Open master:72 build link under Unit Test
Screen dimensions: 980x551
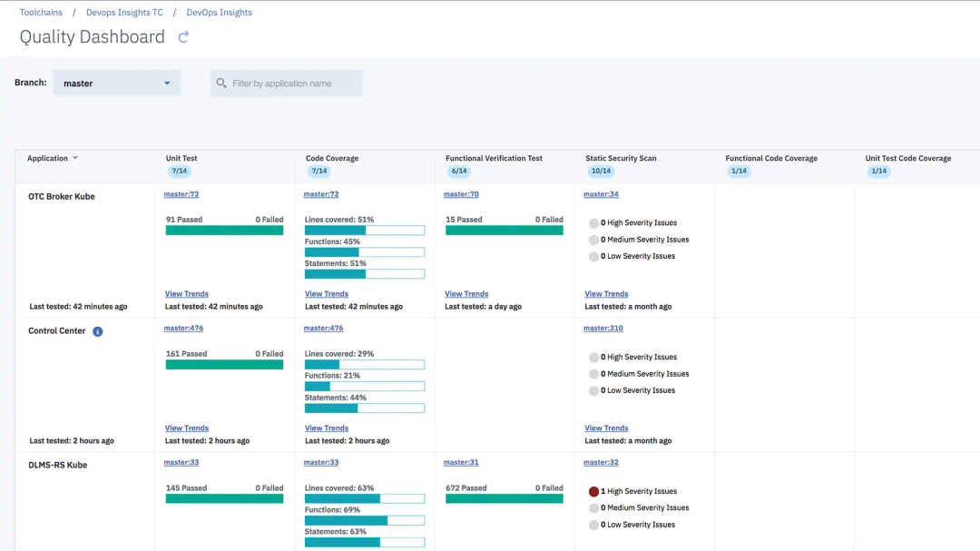[x=181, y=194]
